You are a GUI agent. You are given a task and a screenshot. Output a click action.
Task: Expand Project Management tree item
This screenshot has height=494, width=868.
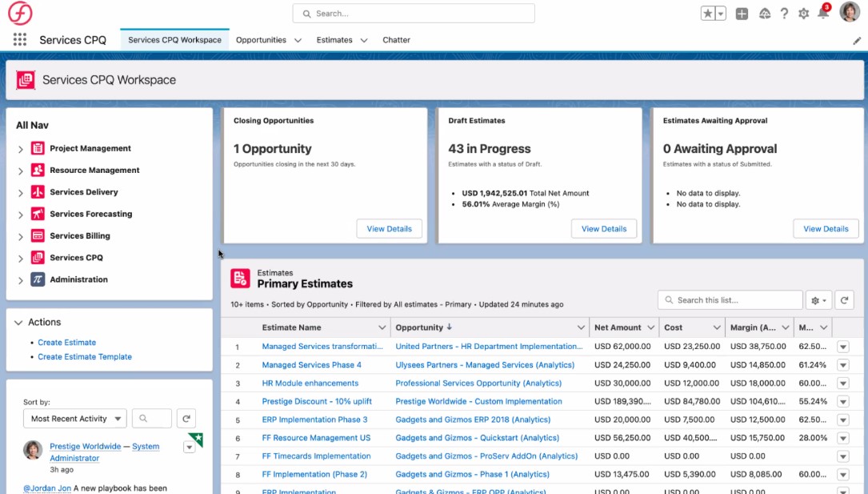[21, 149]
